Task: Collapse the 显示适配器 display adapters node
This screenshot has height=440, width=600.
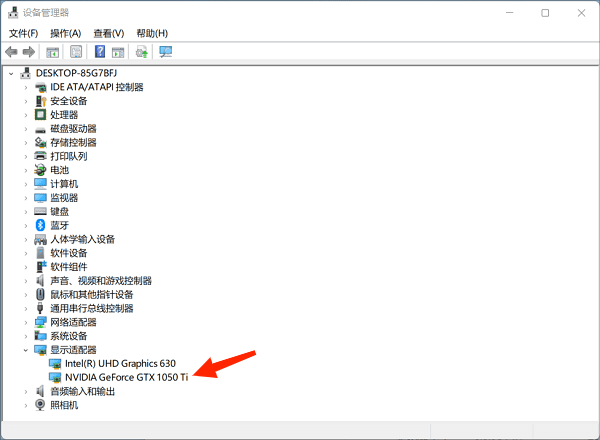Action: 26,350
